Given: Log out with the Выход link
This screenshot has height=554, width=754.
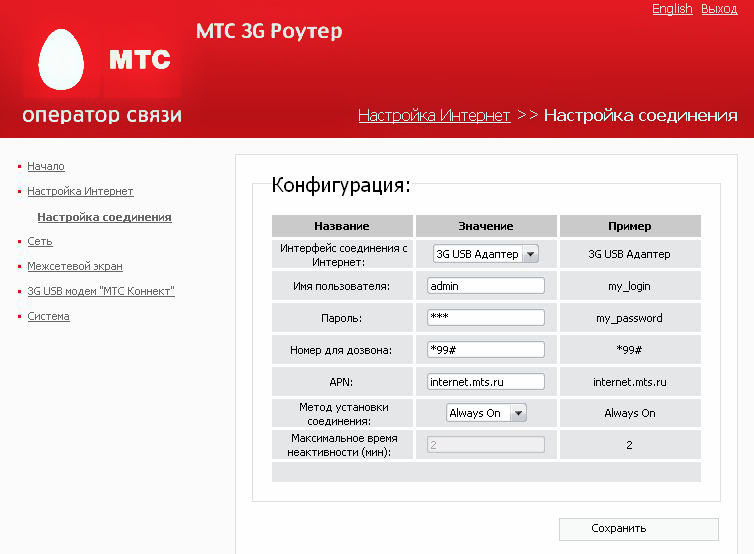Looking at the screenshot, I should (719, 9).
